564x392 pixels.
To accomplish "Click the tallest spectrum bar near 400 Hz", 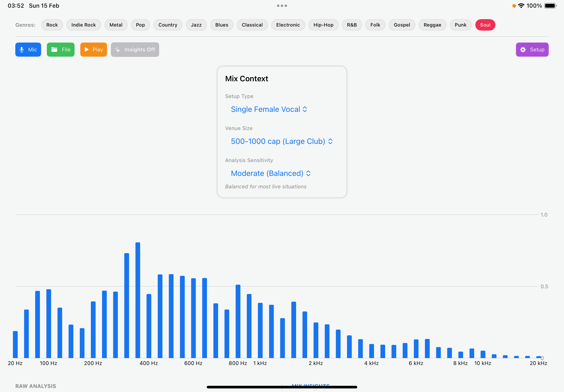I will pyautogui.click(x=138, y=300).
